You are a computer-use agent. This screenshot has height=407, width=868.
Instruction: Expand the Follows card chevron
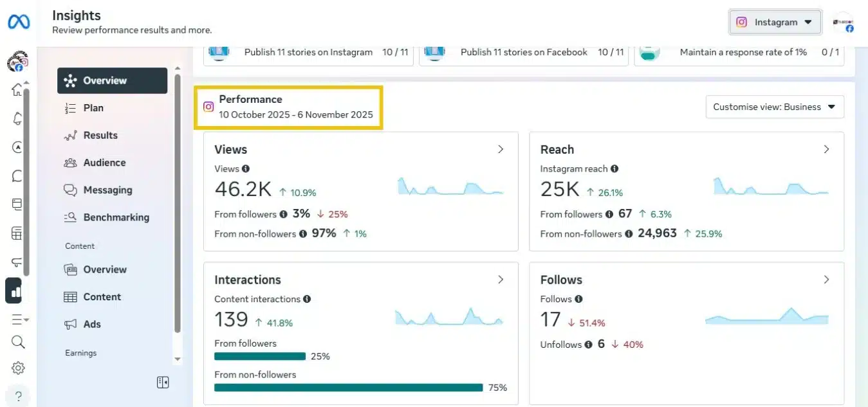point(826,280)
